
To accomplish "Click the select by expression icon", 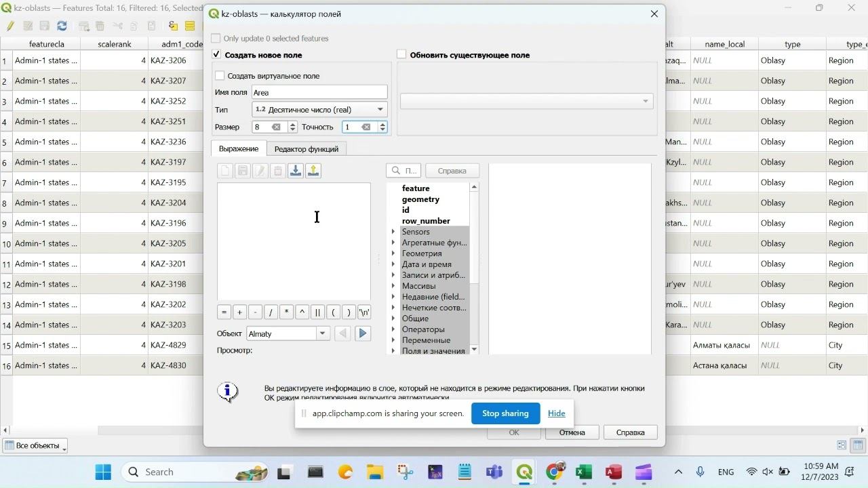I will pyautogui.click(x=173, y=26).
